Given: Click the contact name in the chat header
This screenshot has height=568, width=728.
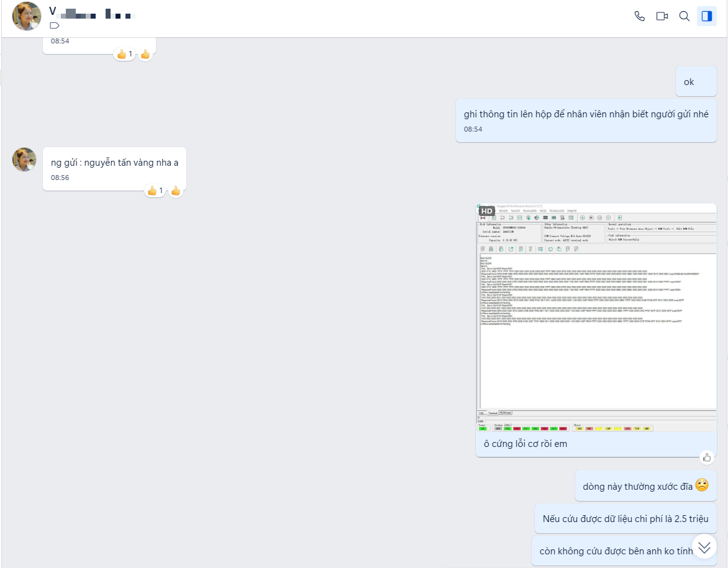Looking at the screenshot, I should tap(93, 12).
